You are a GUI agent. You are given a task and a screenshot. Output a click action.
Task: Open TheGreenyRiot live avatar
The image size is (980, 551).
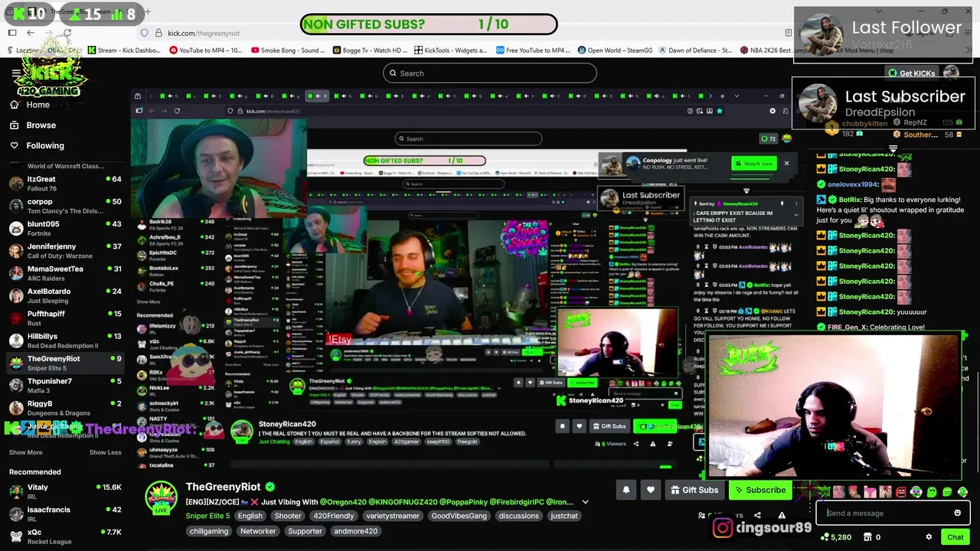point(161,498)
